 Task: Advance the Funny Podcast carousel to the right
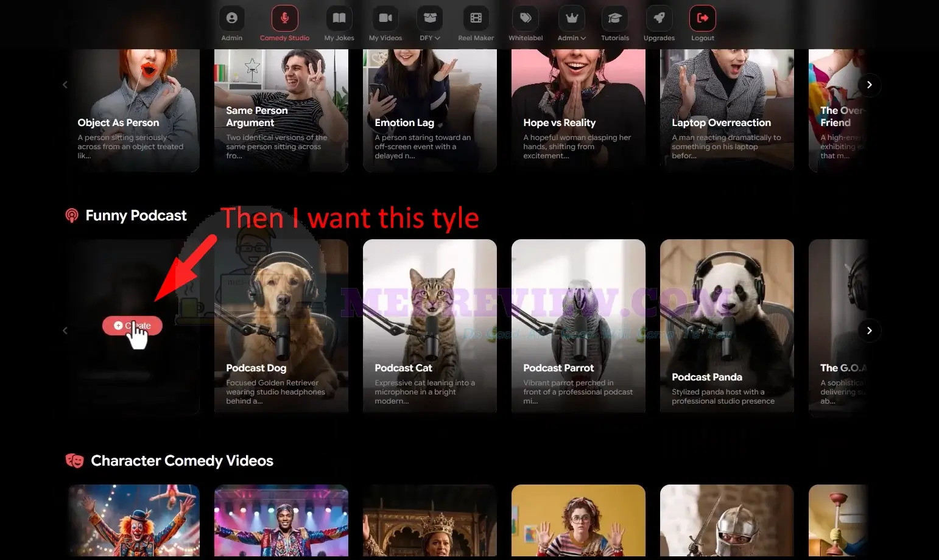[x=870, y=331]
